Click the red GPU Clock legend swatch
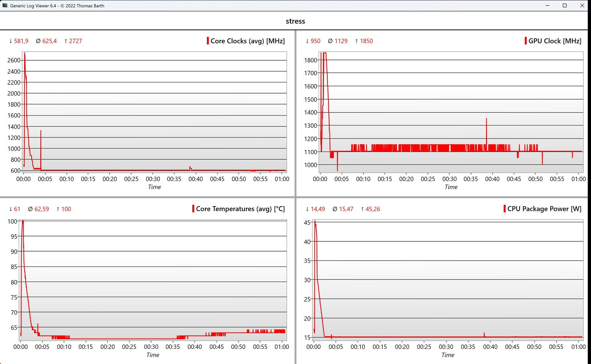The width and height of the screenshot is (591, 364). (x=525, y=41)
